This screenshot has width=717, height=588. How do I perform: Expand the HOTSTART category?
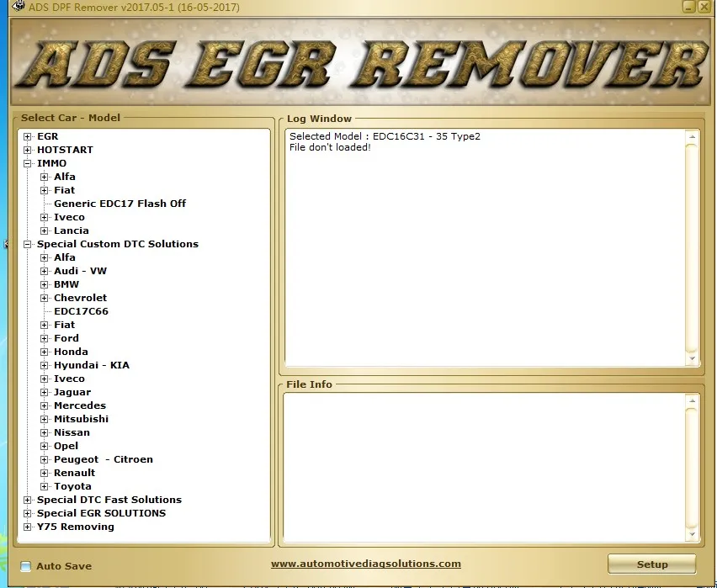pyautogui.click(x=27, y=149)
